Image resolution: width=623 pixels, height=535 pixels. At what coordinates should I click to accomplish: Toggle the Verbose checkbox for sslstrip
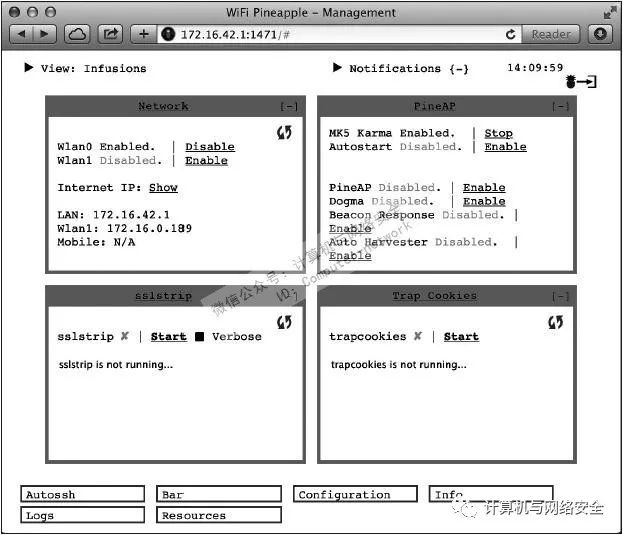[x=199, y=337]
